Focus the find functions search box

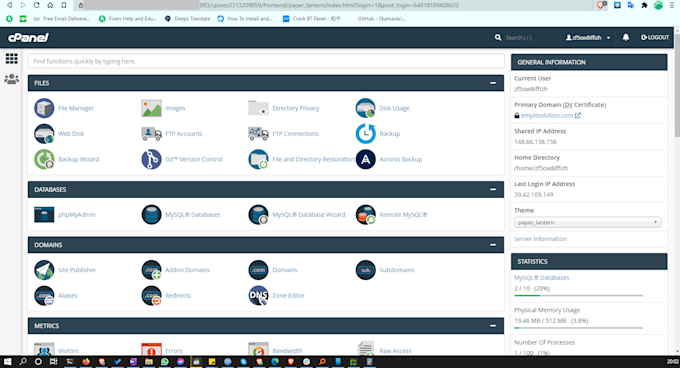coord(266,61)
